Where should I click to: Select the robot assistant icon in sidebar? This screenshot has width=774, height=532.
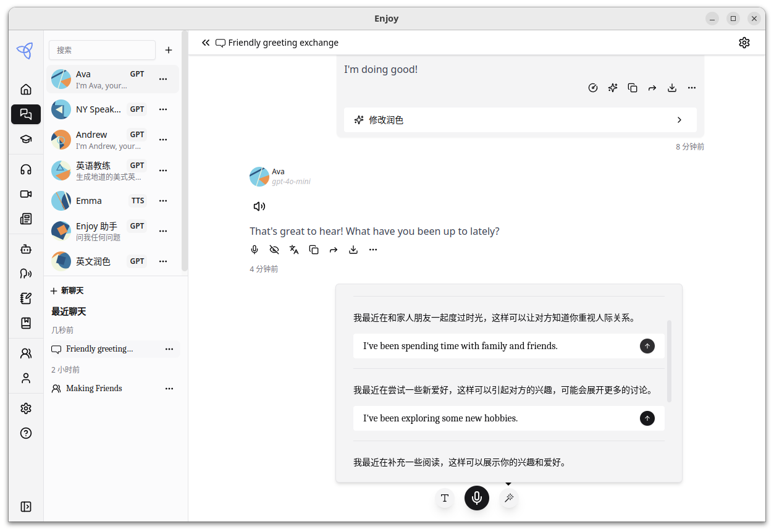pyautogui.click(x=25, y=248)
